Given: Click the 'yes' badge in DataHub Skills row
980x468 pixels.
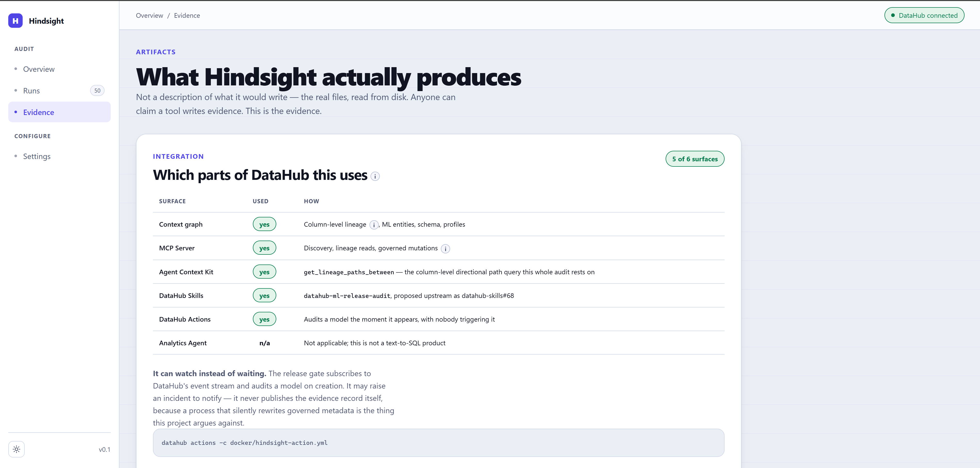Looking at the screenshot, I should point(264,295).
